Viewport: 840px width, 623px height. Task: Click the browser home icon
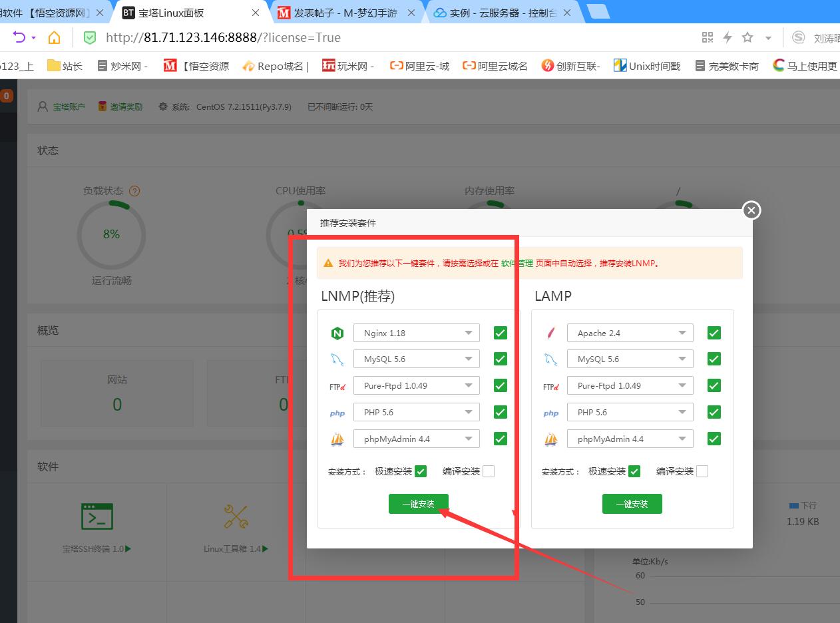pos(54,37)
